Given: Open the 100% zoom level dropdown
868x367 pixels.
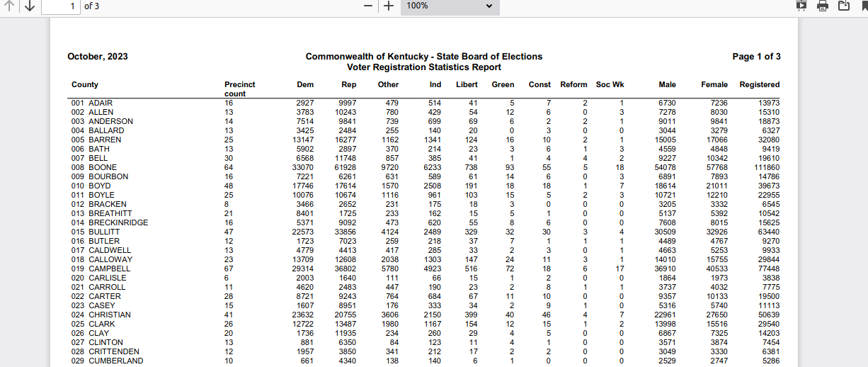Looking at the screenshot, I should pos(450,6).
